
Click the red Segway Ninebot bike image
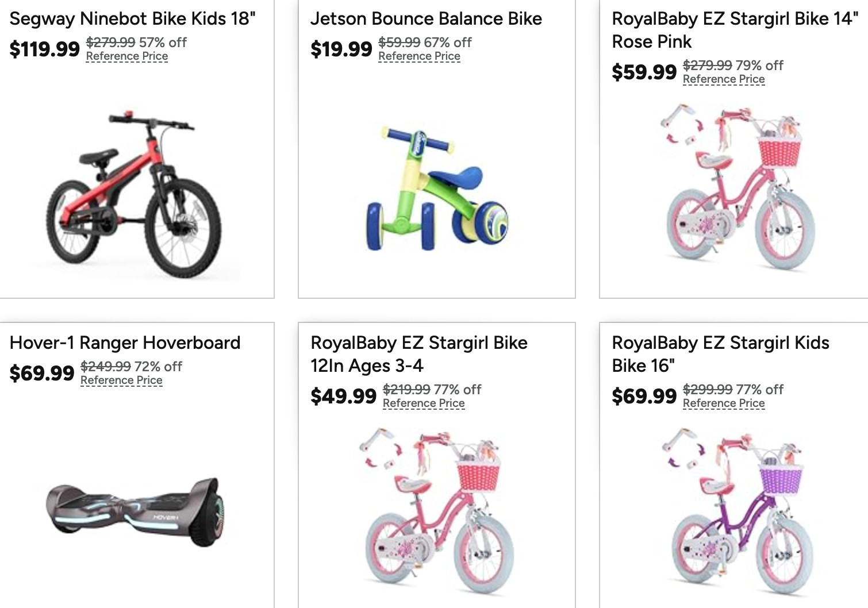pos(135,193)
